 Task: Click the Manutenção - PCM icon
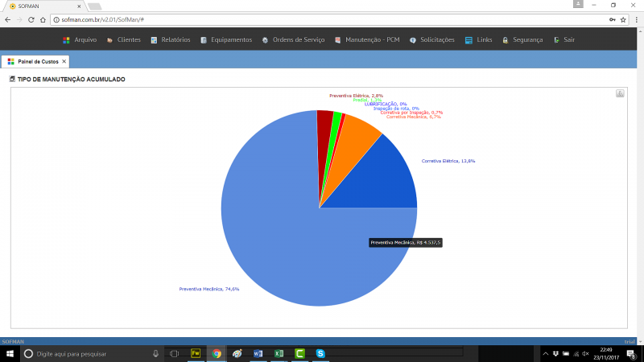tap(338, 39)
